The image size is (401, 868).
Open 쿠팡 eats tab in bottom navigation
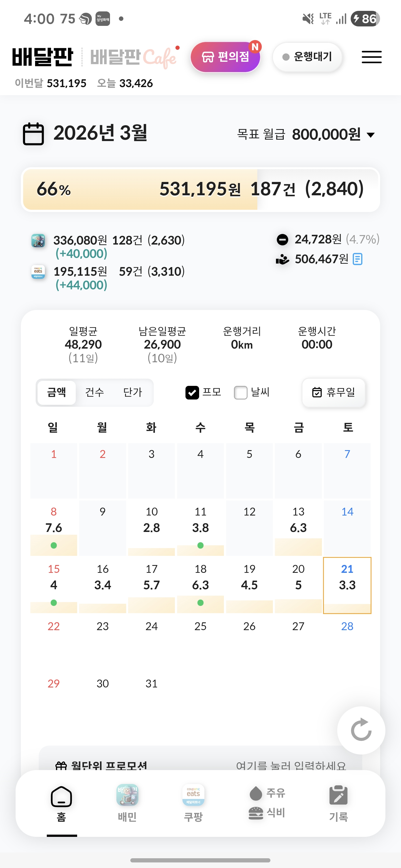(193, 802)
